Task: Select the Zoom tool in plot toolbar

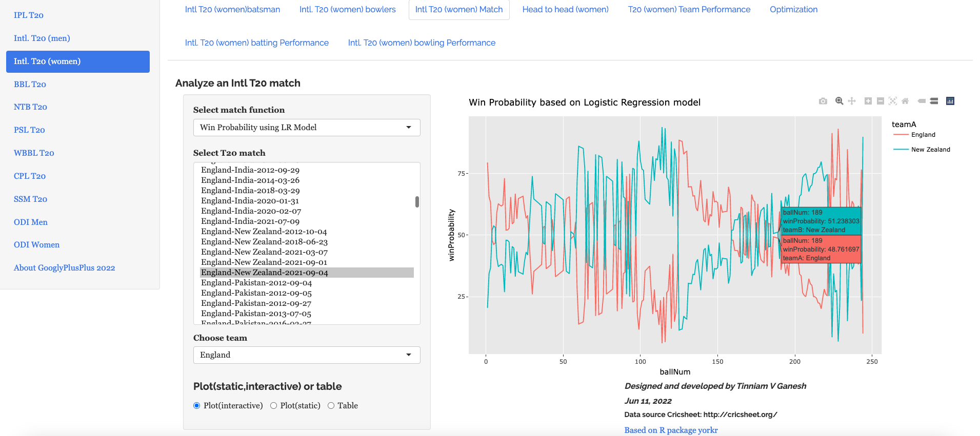Action: tap(839, 101)
